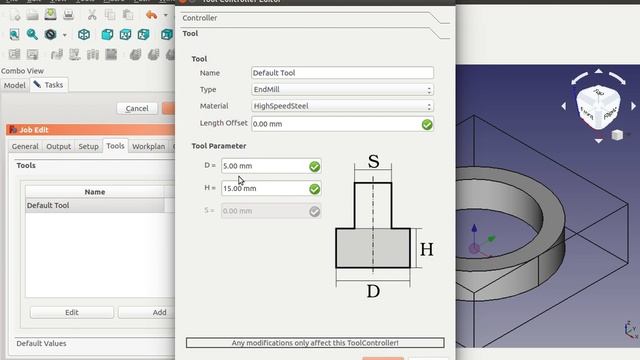Click the H height field showing 15.00 mm
640x360 pixels.
(271, 189)
